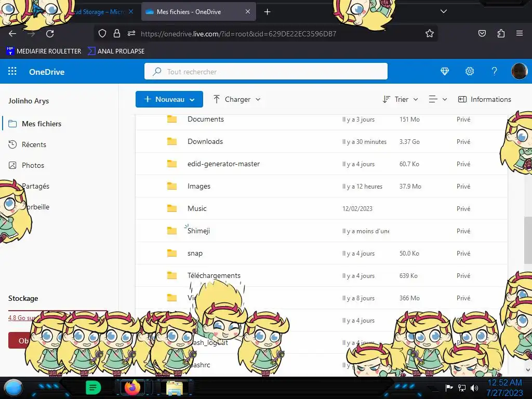Open the file explorer taskbar icon
Screen dimensions: 532x399
pos(175,388)
